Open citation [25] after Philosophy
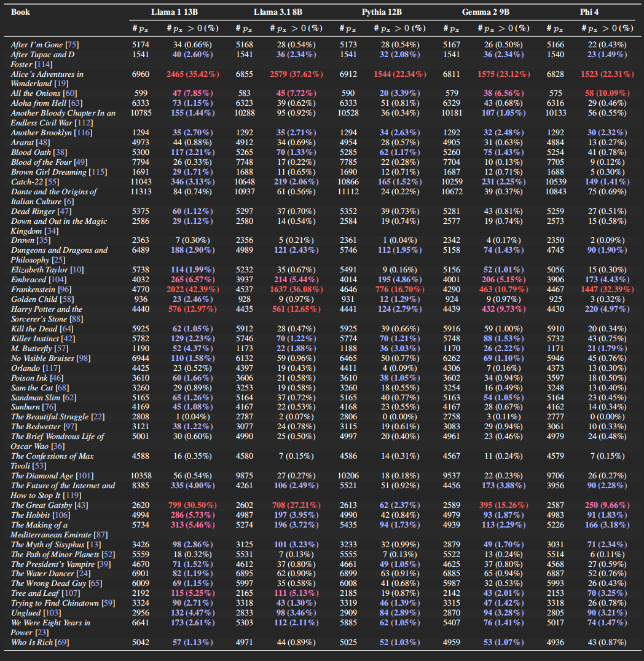 pos(58,260)
